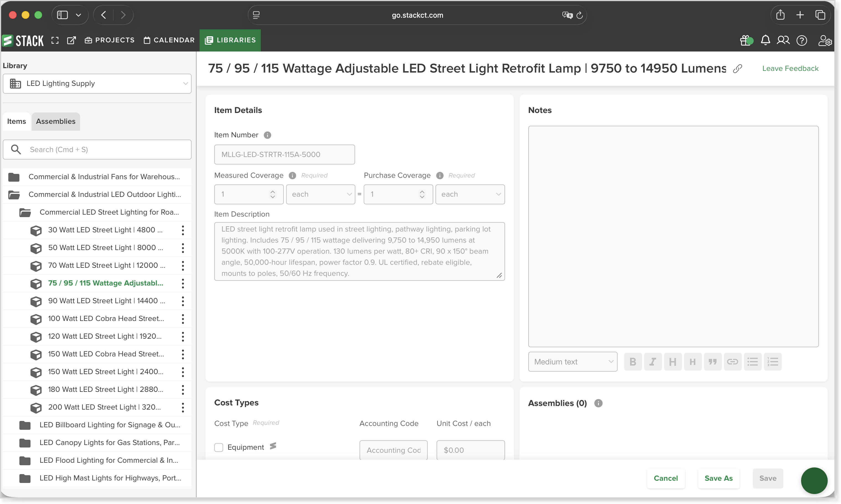The height and width of the screenshot is (504, 841).
Task: Open the Medium text style dropdown
Action: 573,362
